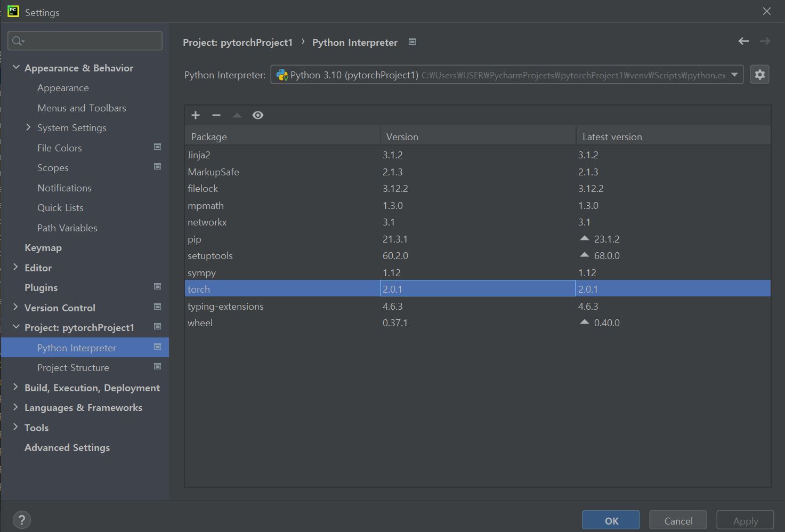Select the mpmath package row
Screen dimensions: 785x532
(478, 205)
